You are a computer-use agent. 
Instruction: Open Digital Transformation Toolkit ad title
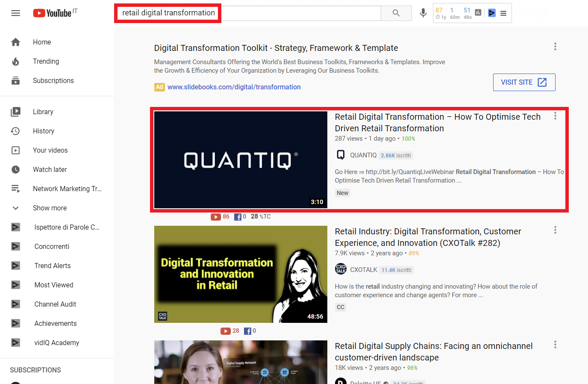click(x=276, y=48)
